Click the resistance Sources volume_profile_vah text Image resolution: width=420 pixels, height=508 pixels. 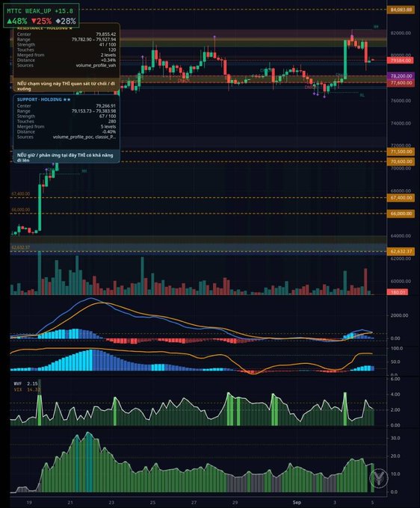coord(96,66)
